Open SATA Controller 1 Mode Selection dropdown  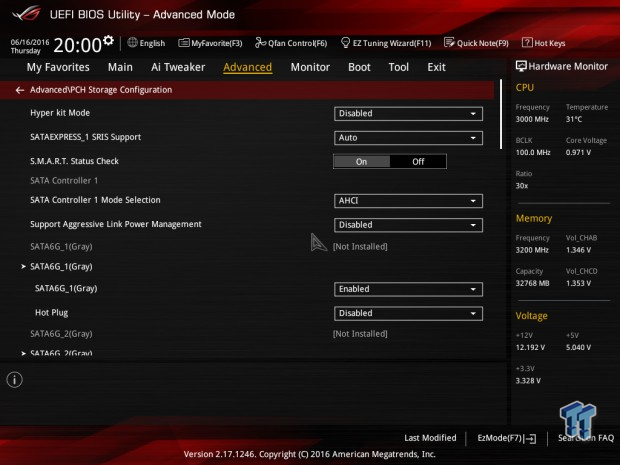[x=408, y=201]
